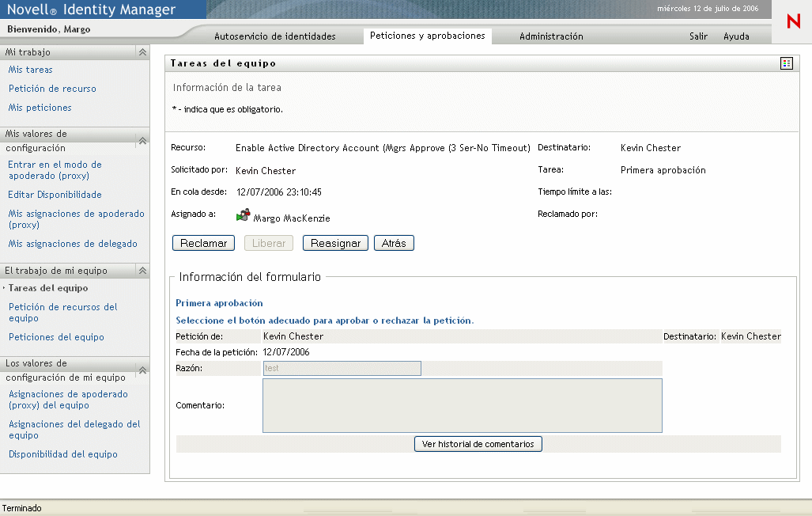
Task: Click Ver historial de comentarios button
Action: (478, 444)
